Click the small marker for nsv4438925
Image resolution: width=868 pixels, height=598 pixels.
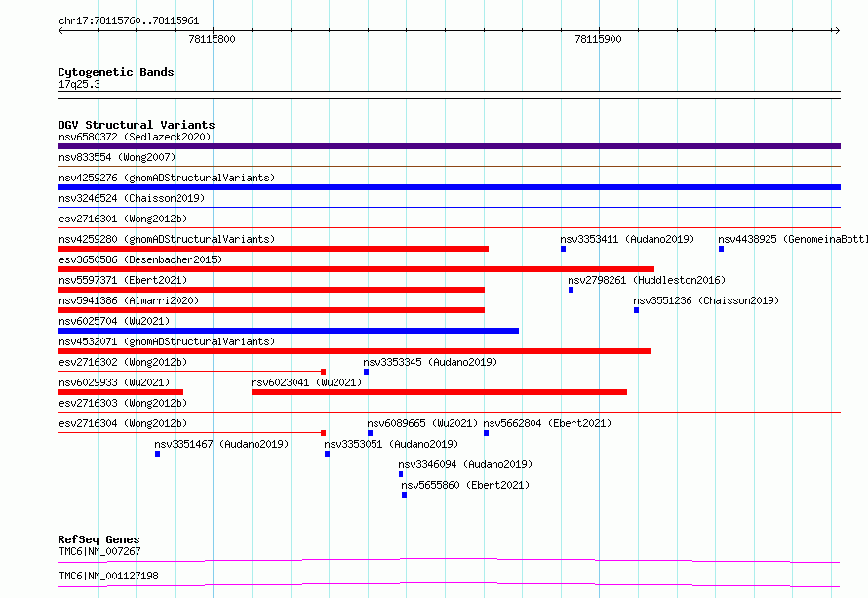click(721, 249)
